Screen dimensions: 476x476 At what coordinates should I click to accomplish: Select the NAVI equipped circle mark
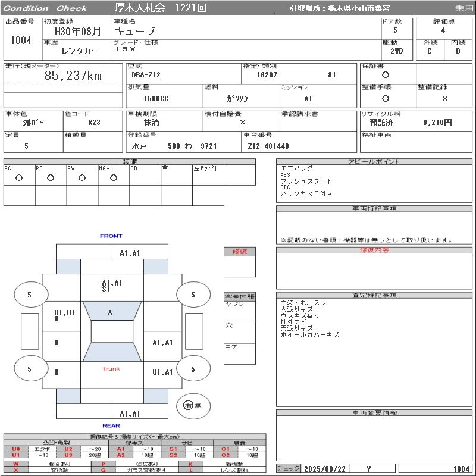click(114, 177)
